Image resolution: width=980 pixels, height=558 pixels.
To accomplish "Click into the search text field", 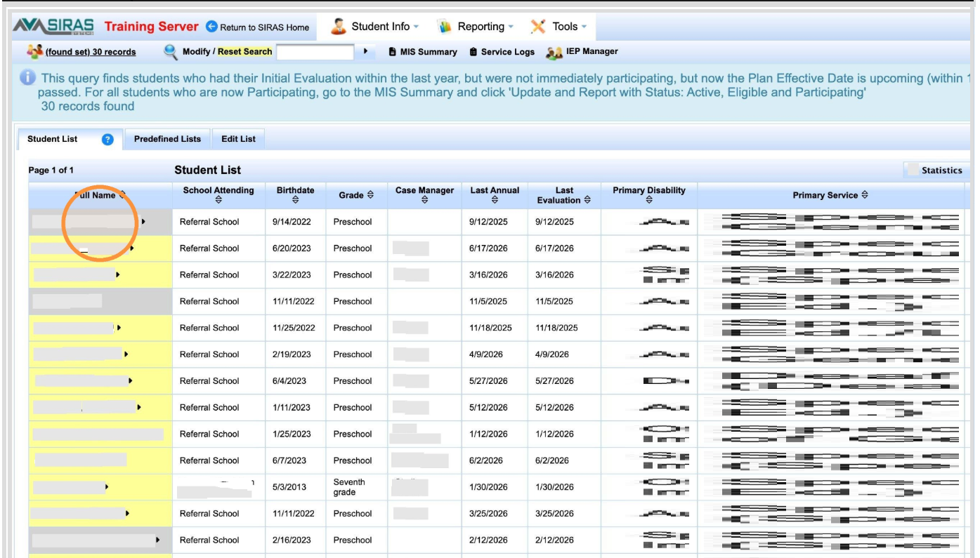I will [x=315, y=52].
